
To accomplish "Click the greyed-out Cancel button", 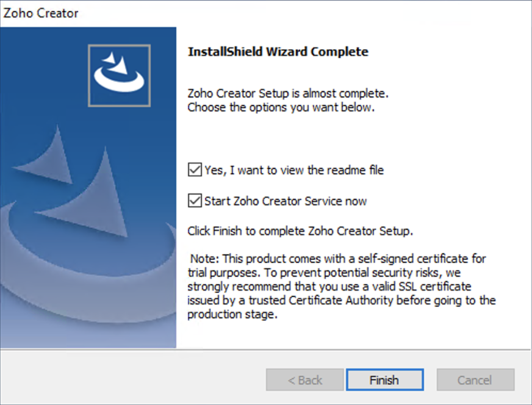I will pos(475,380).
